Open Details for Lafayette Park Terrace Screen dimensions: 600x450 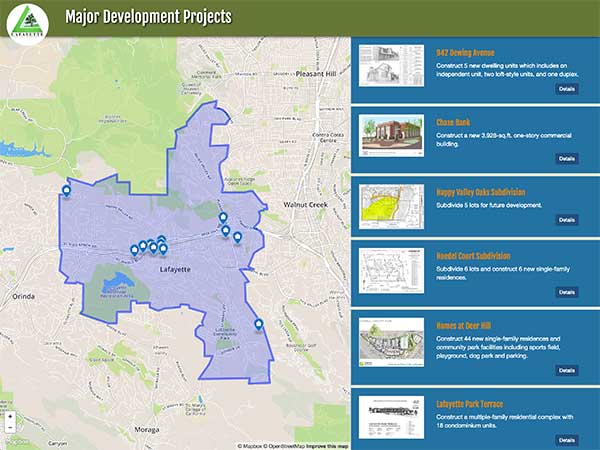[x=566, y=440]
